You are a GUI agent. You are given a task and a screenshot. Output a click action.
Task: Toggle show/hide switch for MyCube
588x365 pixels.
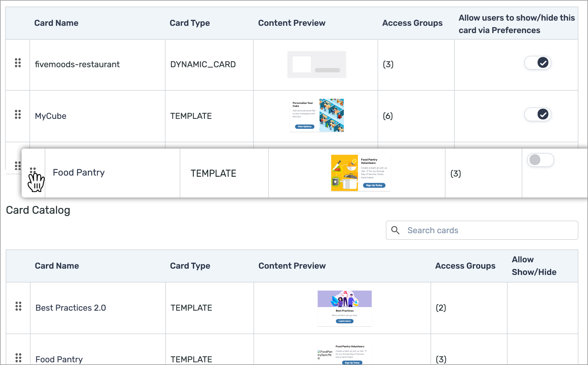[538, 114]
